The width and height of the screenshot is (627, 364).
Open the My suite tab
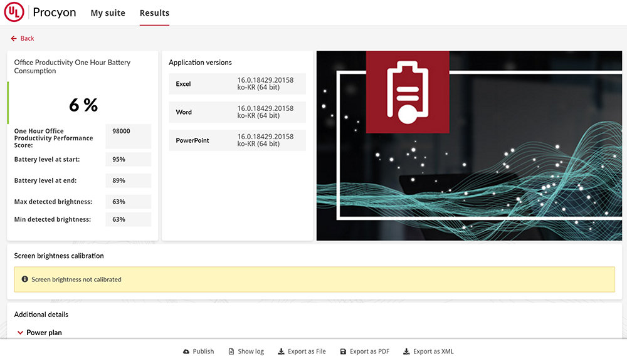[x=108, y=13]
